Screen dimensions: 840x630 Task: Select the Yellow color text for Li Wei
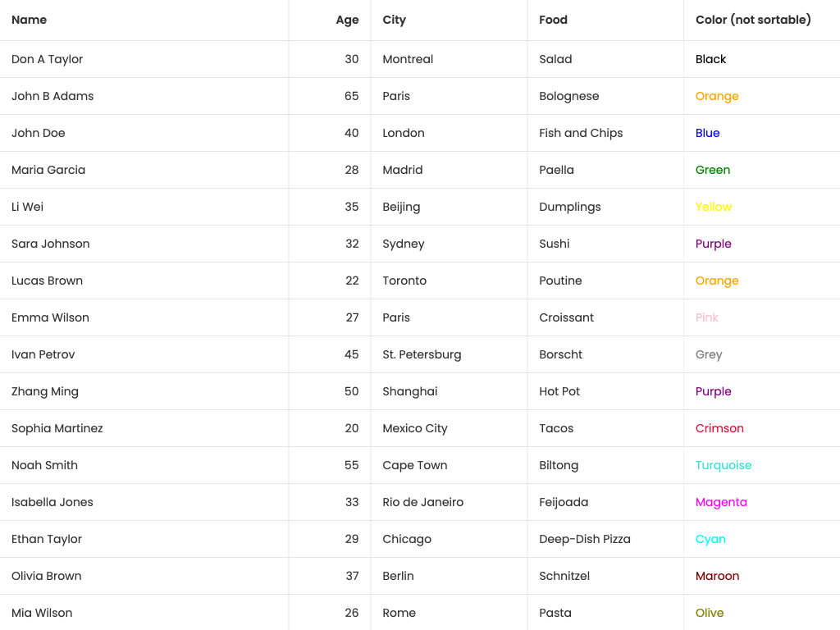pyautogui.click(x=714, y=207)
